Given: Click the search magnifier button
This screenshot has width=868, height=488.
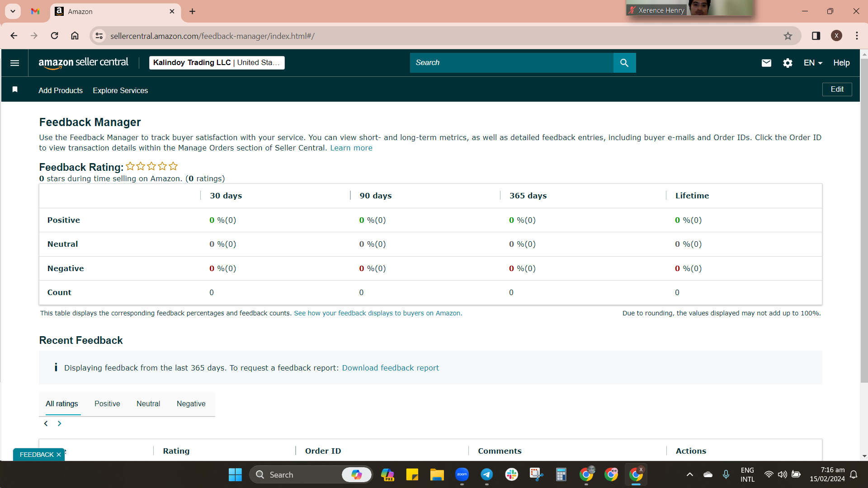Looking at the screenshot, I should [x=624, y=63].
